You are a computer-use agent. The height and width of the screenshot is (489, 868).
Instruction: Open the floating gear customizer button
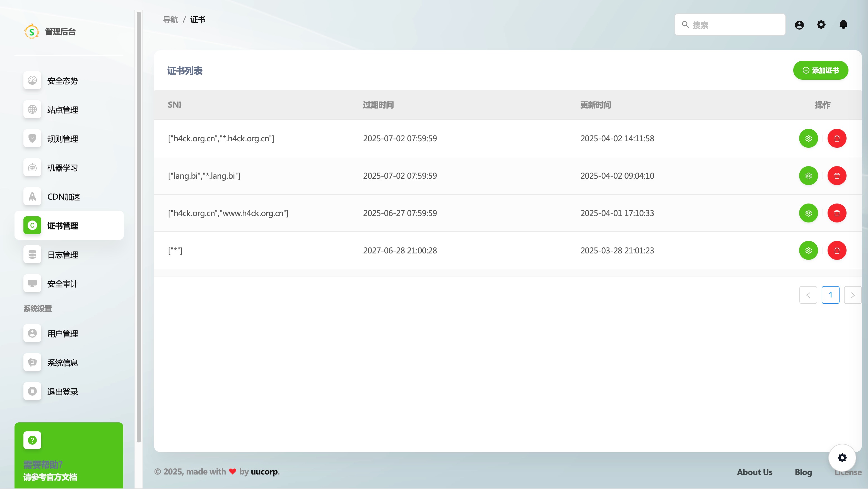pos(842,458)
